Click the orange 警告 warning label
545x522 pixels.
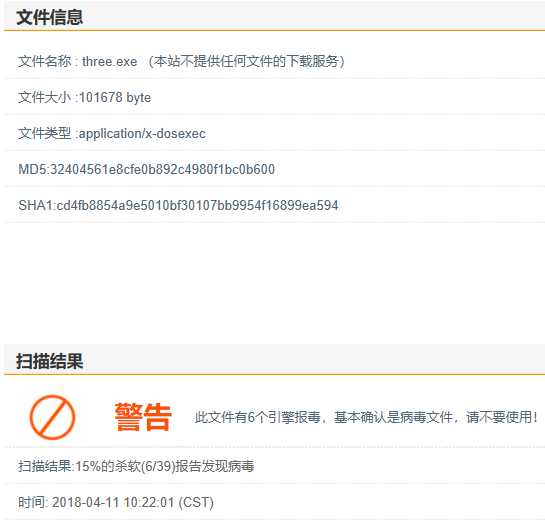coord(143,417)
